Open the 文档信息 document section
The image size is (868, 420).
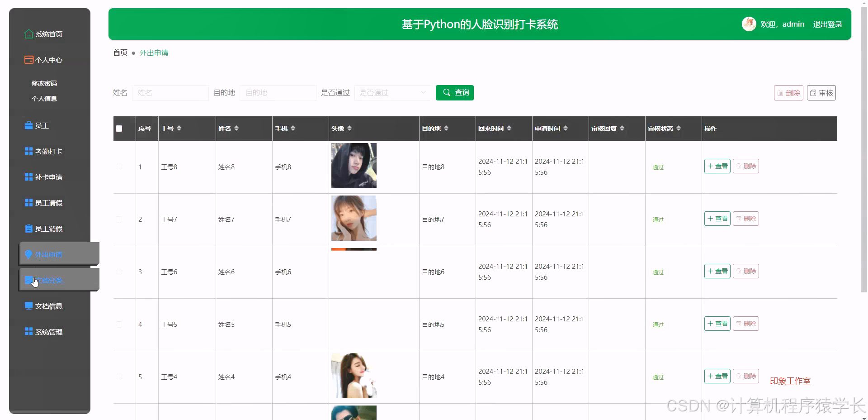[x=48, y=306]
